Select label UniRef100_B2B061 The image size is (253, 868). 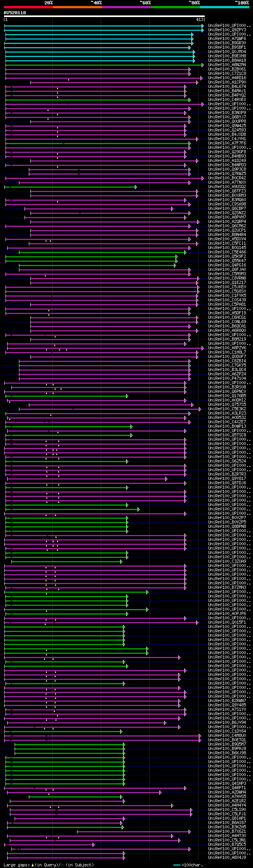pyautogui.click(x=227, y=69)
